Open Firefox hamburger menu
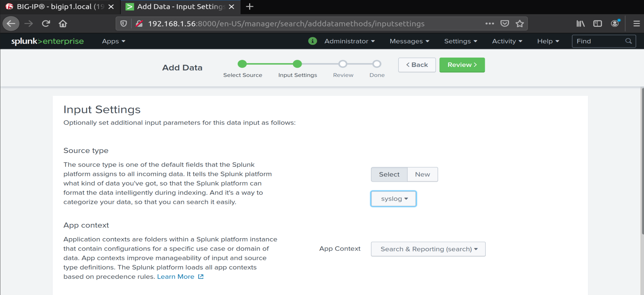 (x=636, y=24)
